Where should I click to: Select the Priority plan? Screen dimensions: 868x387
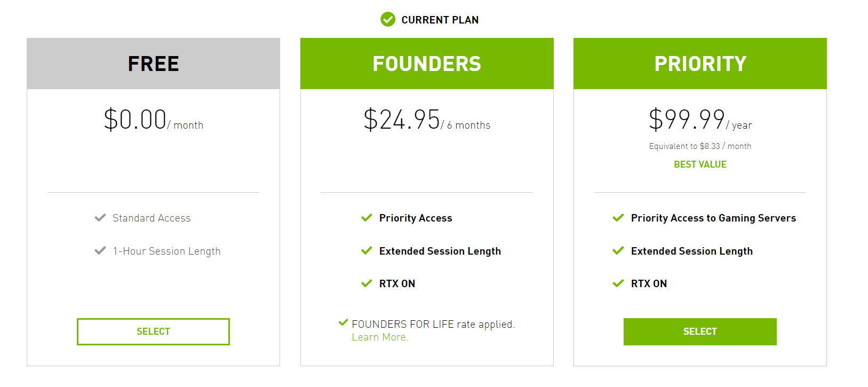pos(700,331)
